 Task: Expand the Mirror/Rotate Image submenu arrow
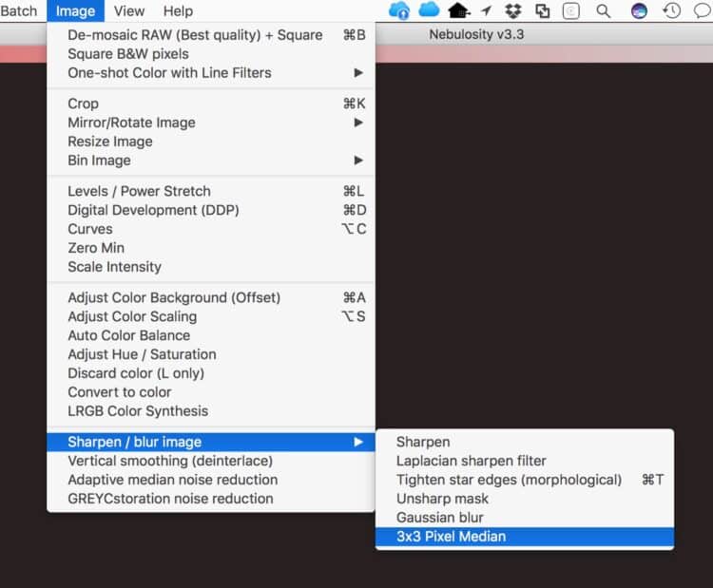(358, 123)
